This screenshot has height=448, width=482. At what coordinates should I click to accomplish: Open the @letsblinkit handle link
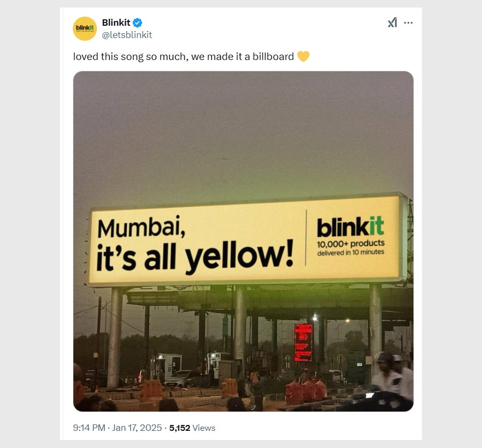[127, 35]
